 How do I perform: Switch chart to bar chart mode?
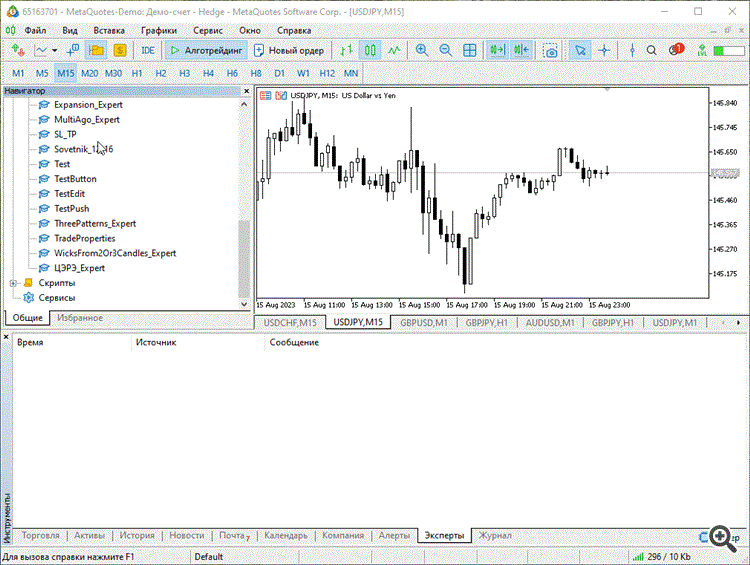tap(346, 50)
